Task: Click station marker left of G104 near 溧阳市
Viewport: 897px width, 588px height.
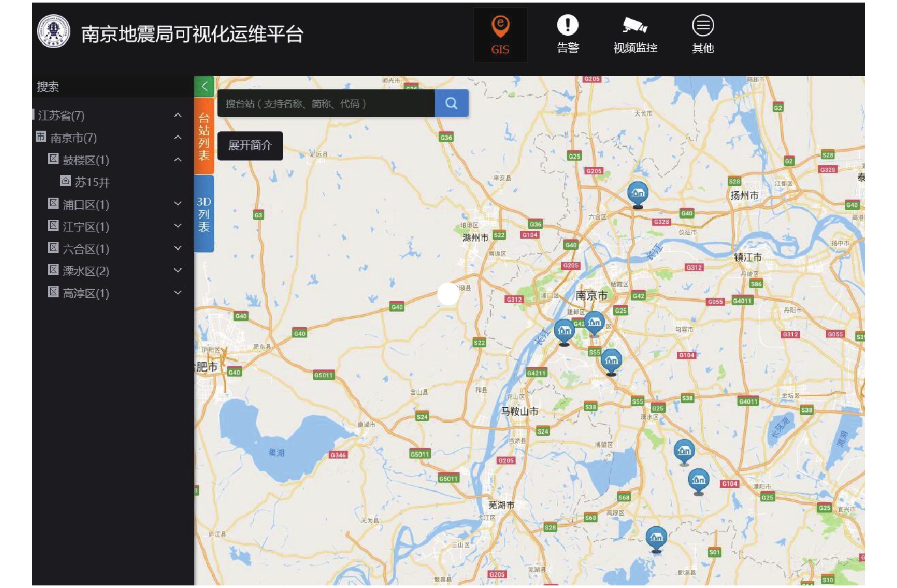Action: coord(698,481)
